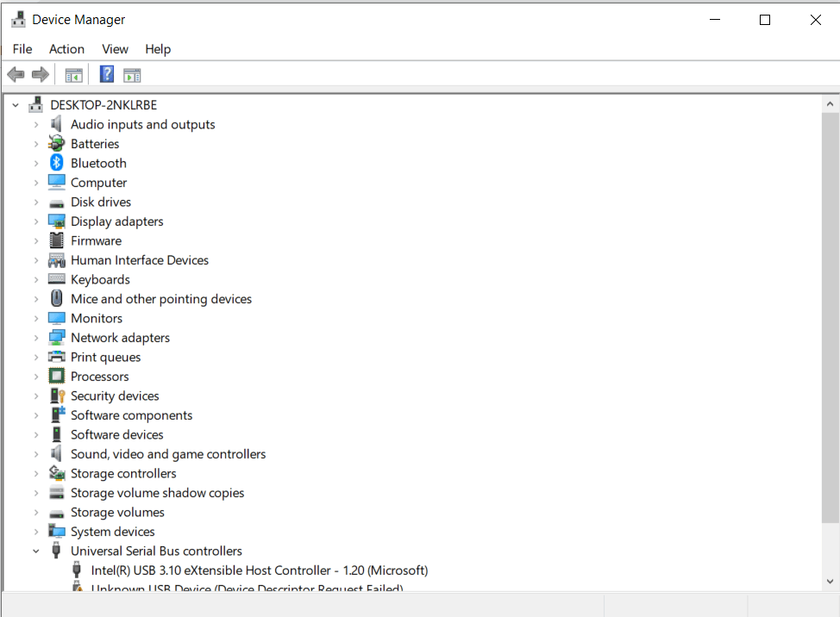Open the Help menu
840x617 pixels.
coord(158,49)
